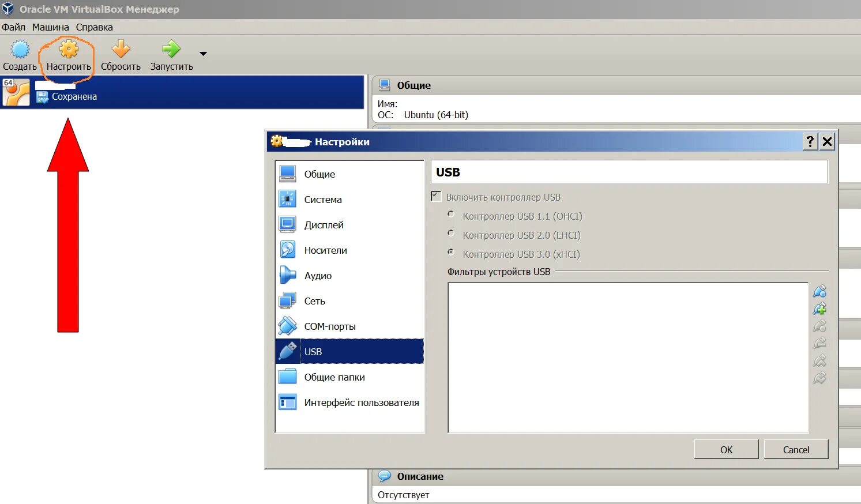Click the Создать (Create) toolbar icon
The width and height of the screenshot is (861, 504).
(20, 50)
